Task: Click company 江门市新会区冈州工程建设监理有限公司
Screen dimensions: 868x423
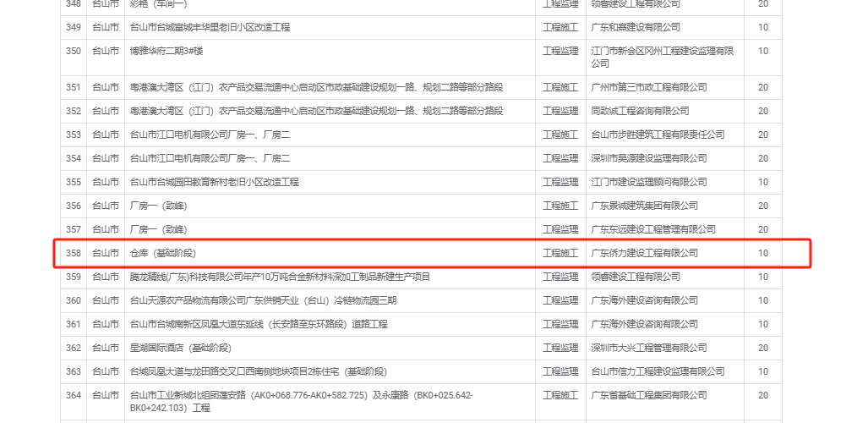Action: [x=661, y=57]
